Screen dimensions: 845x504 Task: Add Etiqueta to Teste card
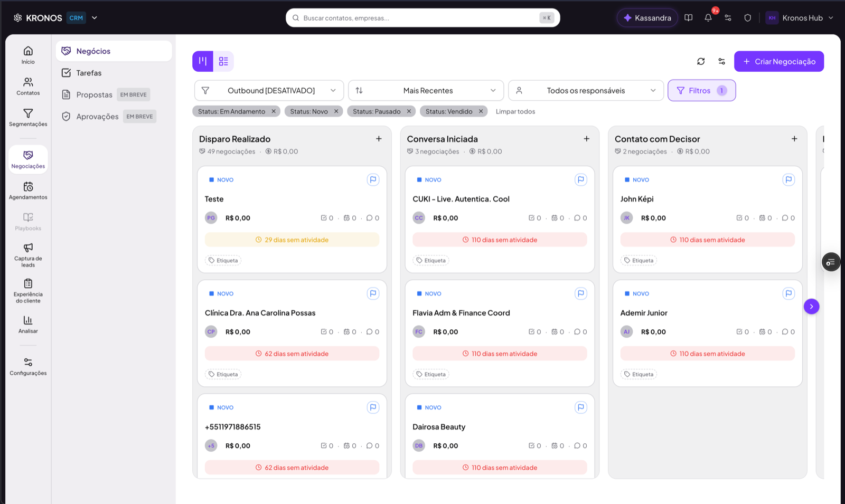[x=223, y=260]
